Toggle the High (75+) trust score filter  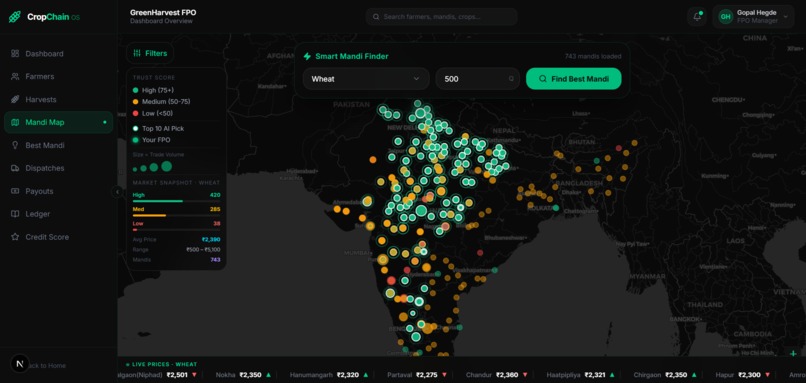(153, 90)
